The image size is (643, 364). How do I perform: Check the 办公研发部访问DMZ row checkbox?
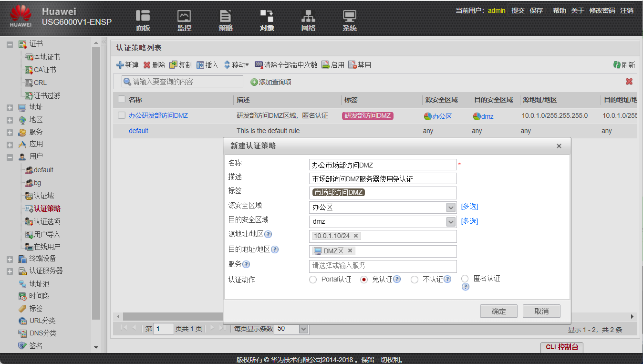coord(122,115)
